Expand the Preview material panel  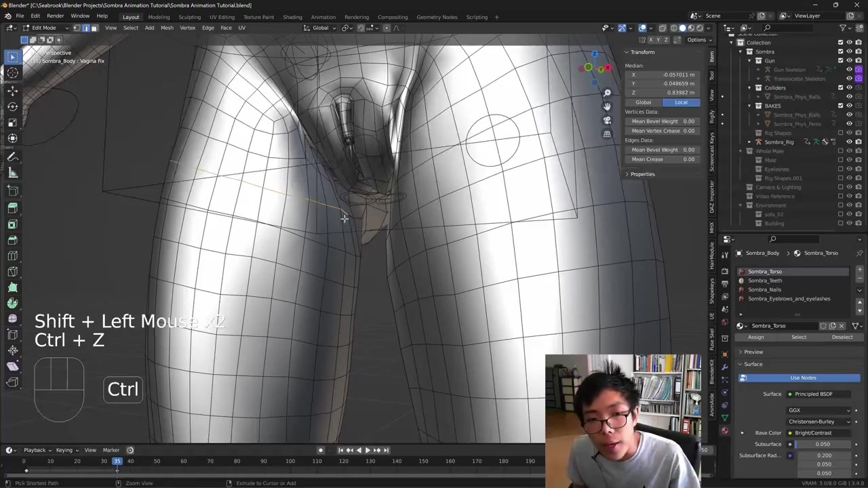pos(753,352)
